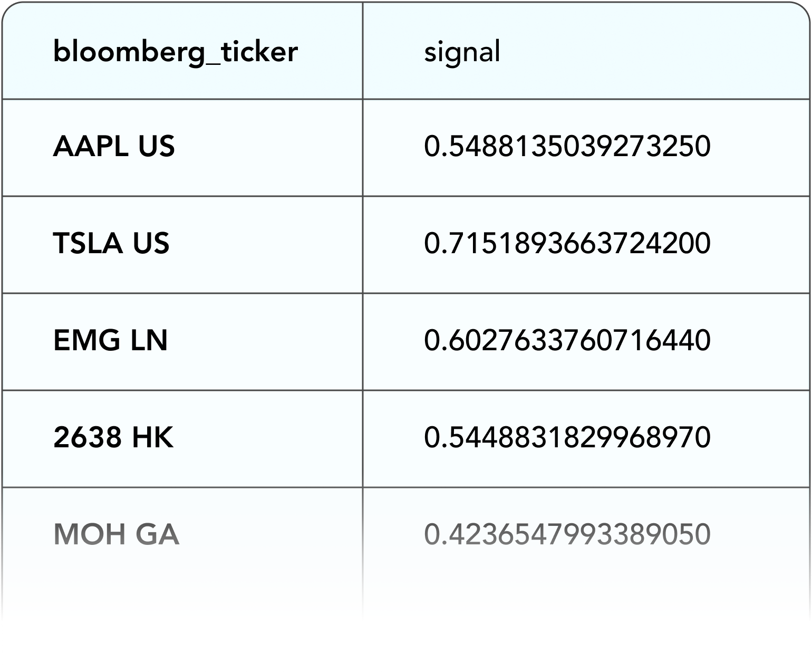Click the LN suffix of the EMG row
The height and width of the screenshot is (672, 812).
[x=149, y=340]
